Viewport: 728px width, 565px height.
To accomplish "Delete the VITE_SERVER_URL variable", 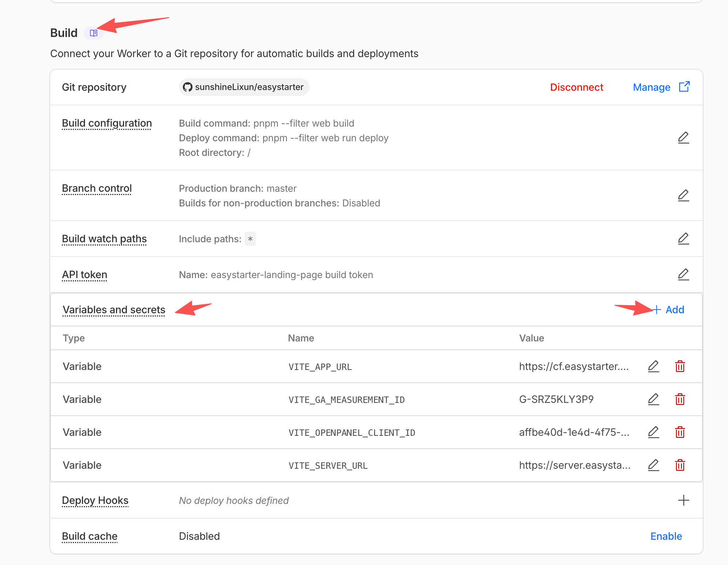I will click(680, 465).
